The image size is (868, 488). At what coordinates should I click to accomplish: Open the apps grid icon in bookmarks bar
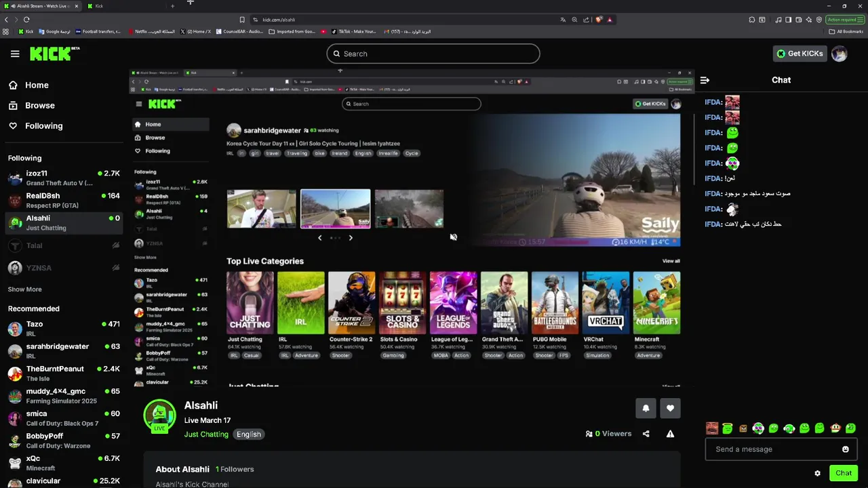[6, 31]
